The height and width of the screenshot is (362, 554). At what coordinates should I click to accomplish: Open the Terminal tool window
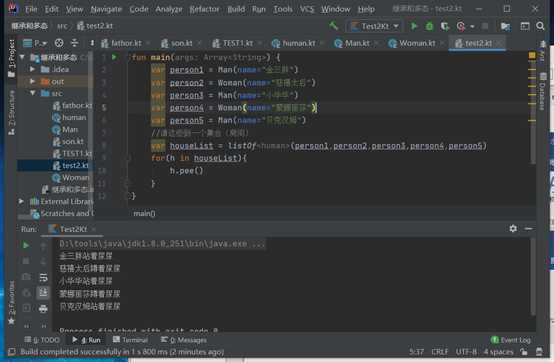[x=130, y=340]
